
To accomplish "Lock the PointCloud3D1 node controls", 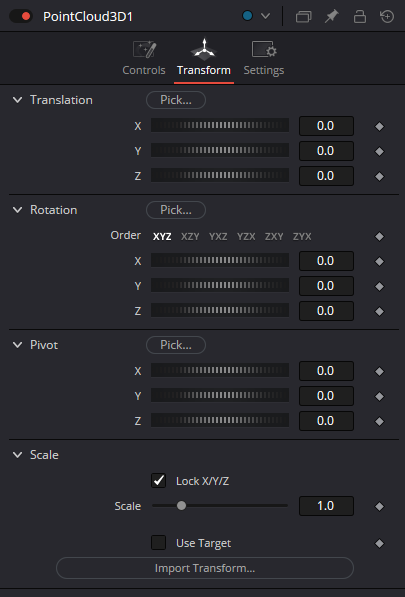I will [x=359, y=16].
